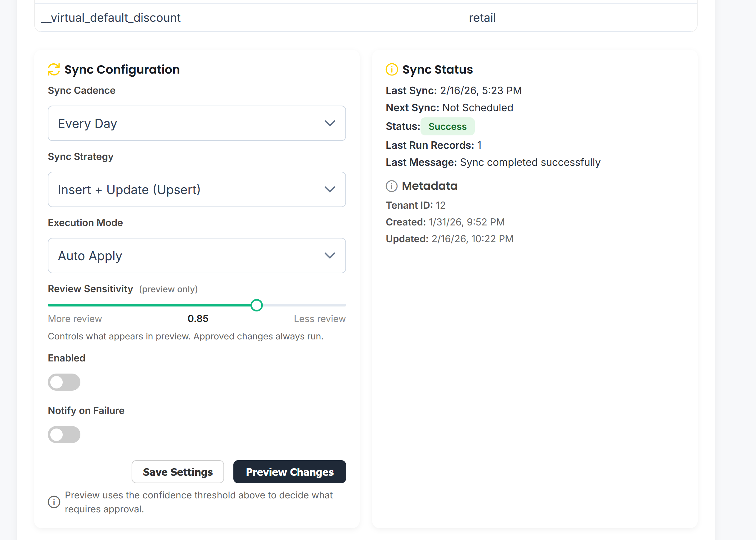The height and width of the screenshot is (540, 756).
Task: Click the Preview Changes button
Action: tap(290, 472)
